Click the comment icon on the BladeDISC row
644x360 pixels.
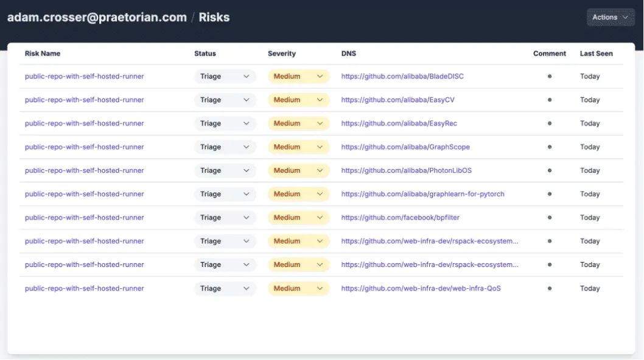(x=549, y=76)
